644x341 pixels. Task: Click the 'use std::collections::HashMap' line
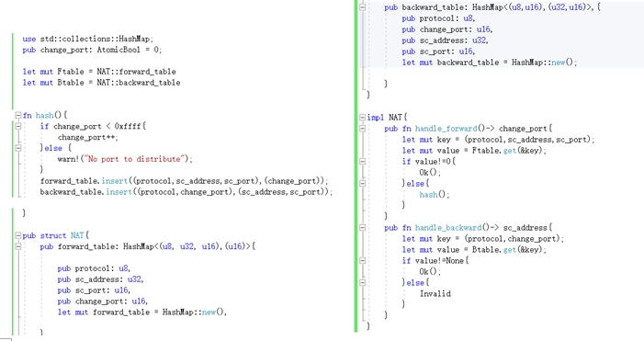pyautogui.click(x=88, y=39)
